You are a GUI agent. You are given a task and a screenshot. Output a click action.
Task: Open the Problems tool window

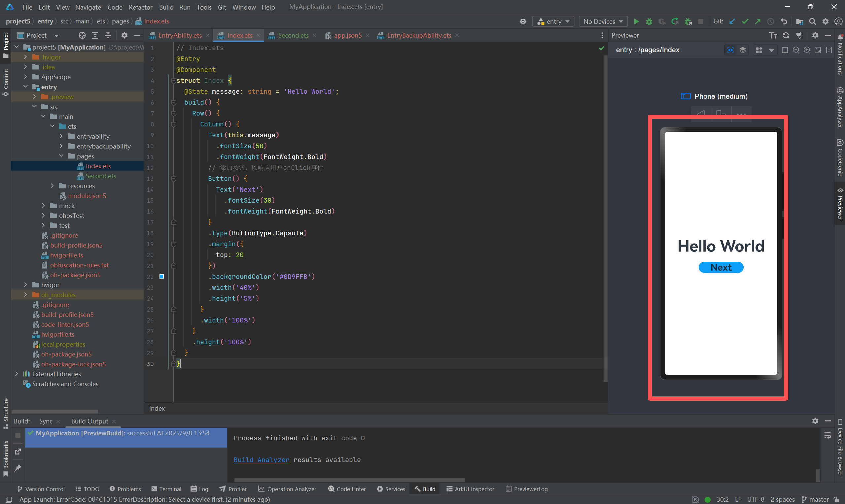(x=125, y=489)
